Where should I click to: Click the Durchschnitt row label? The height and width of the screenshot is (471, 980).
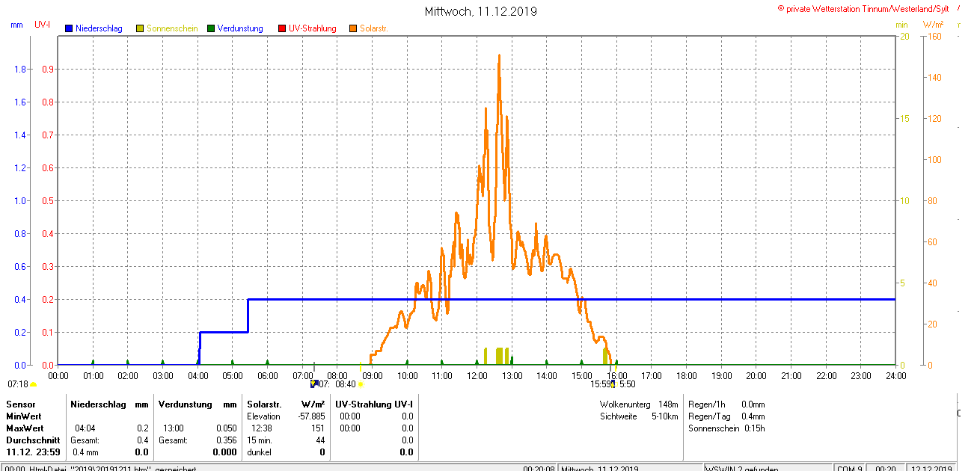[33, 440]
